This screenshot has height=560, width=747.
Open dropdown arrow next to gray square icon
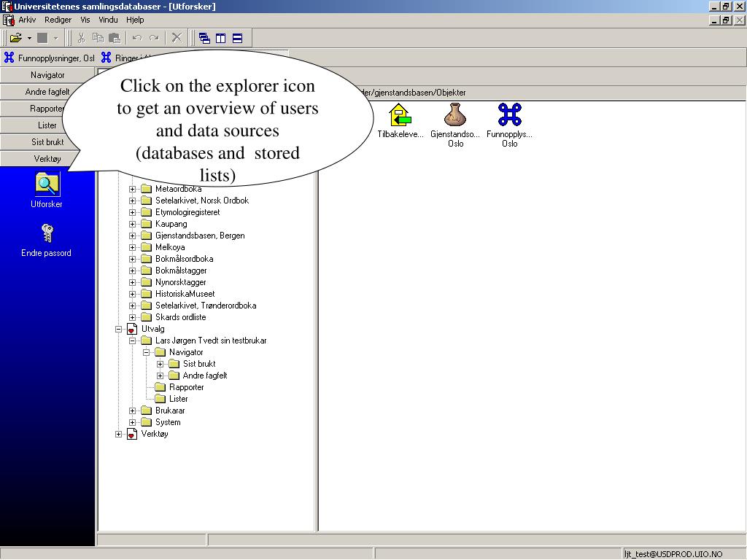click(x=55, y=38)
